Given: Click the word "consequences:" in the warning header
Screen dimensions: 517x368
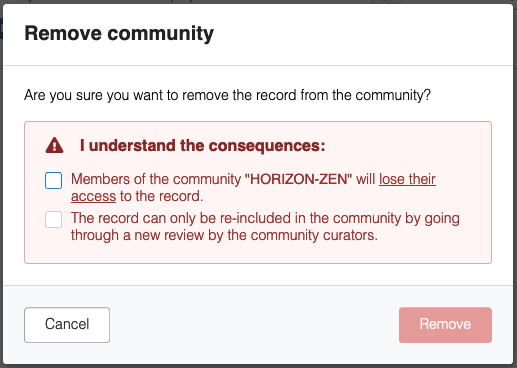Looking at the screenshot, I should point(267,146).
